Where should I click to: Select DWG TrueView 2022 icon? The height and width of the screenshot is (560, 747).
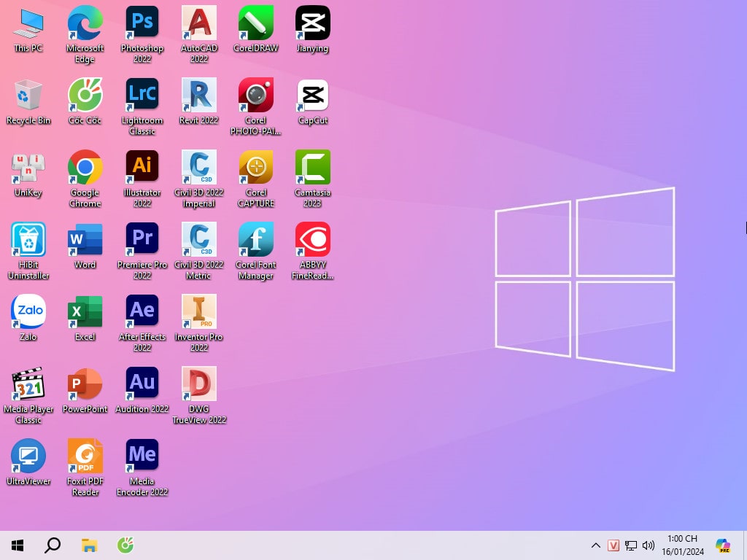point(199,396)
